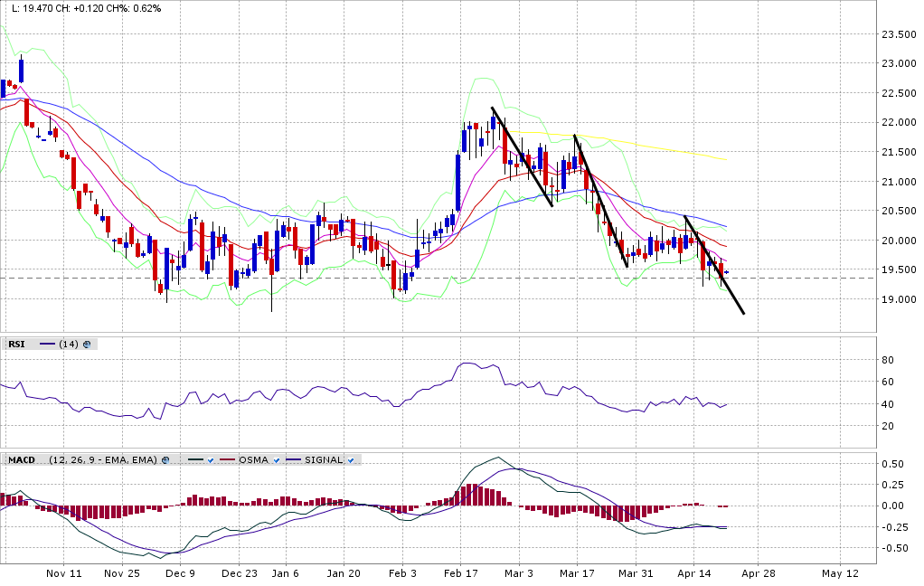Image resolution: width=924 pixels, height=586 pixels.
Task: Click the RSI period value (14)
Action: 68,345
